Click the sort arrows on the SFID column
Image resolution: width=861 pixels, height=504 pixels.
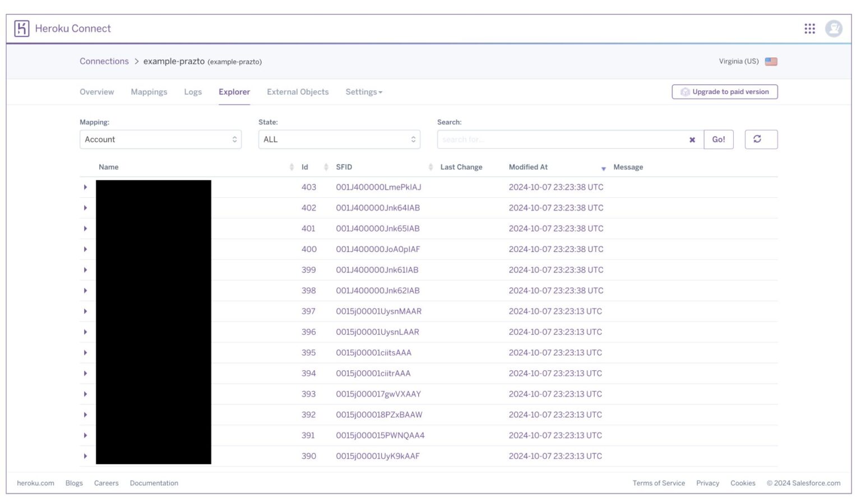tap(430, 166)
